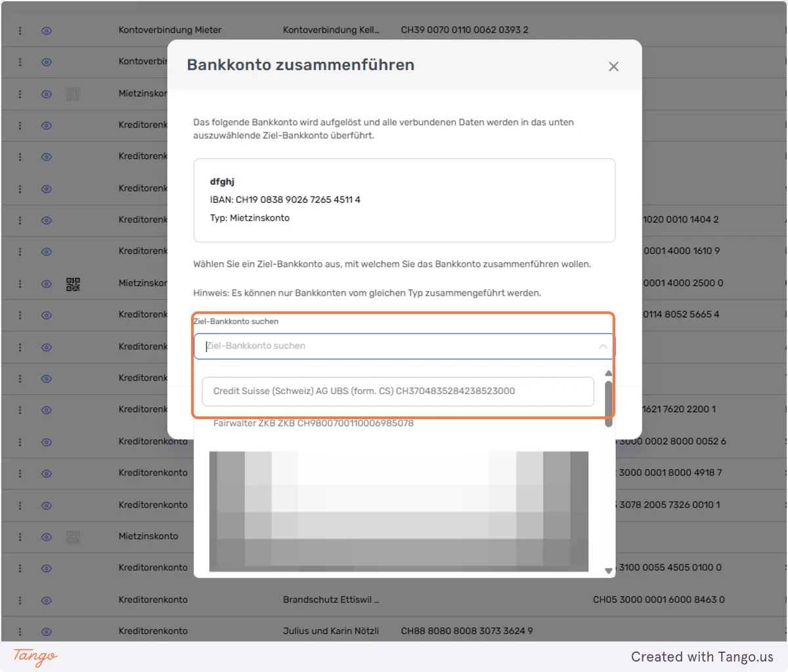Screen dimensions: 788x672
Task: Click IBAN cell CH88 8080 8008 3073 3624 9
Action: click(467, 631)
